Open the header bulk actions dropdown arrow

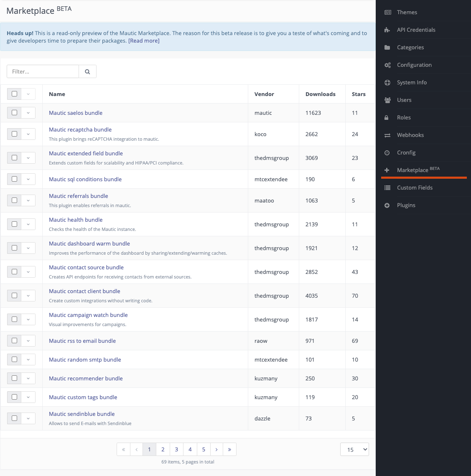[x=28, y=94]
